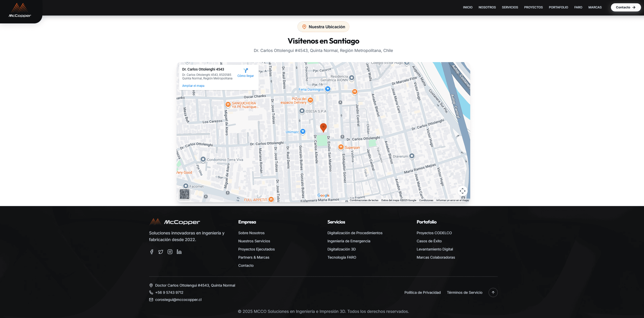Click the phone number +56 9 5743 9712
644x318 pixels.
(169, 293)
